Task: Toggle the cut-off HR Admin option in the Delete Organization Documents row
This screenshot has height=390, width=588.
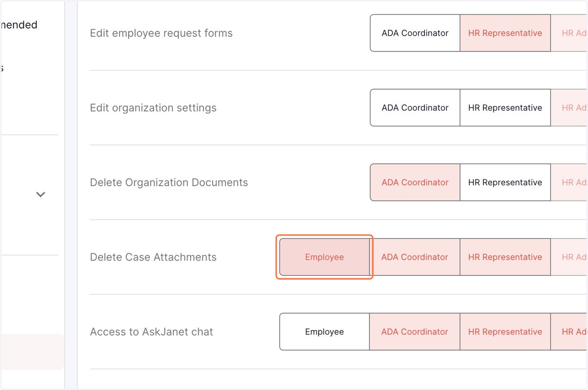Action: pyautogui.click(x=569, y=182)
